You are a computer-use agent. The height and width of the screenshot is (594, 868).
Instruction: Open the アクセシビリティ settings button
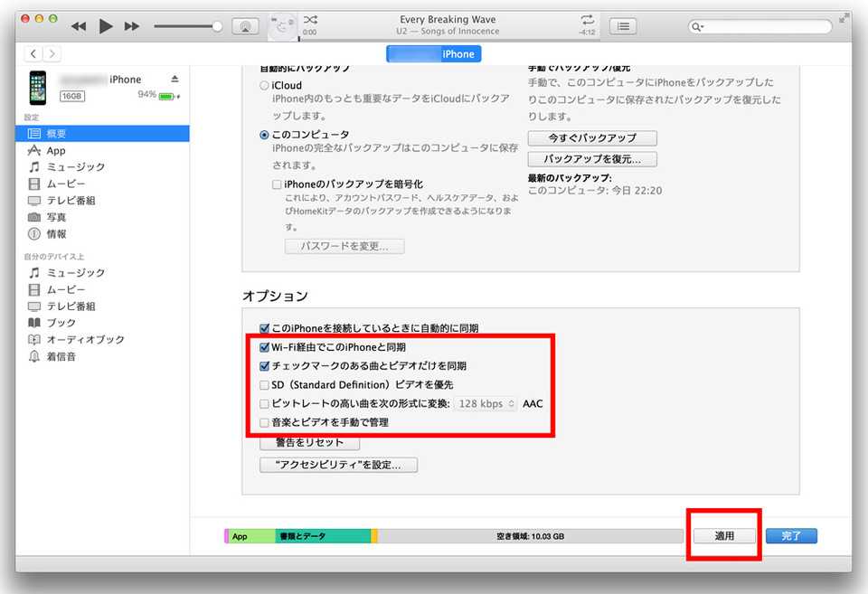pyautogui.click(x=338, y=465)
